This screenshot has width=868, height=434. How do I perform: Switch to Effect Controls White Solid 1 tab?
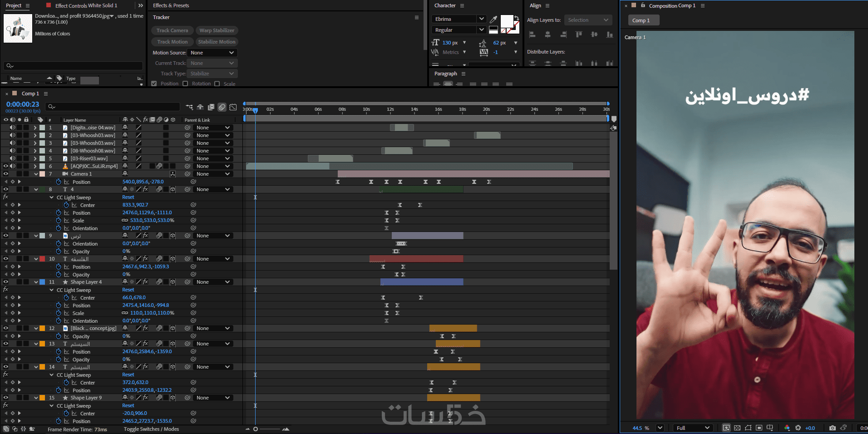[86, 5]
